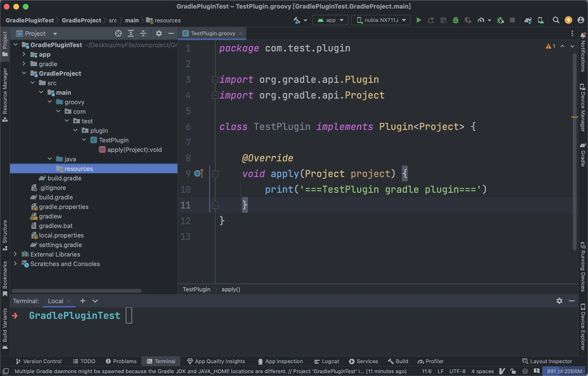The image size is (588, 376).
Task: Open build.gradle under GradleProject folder
Action: [64, 178]
